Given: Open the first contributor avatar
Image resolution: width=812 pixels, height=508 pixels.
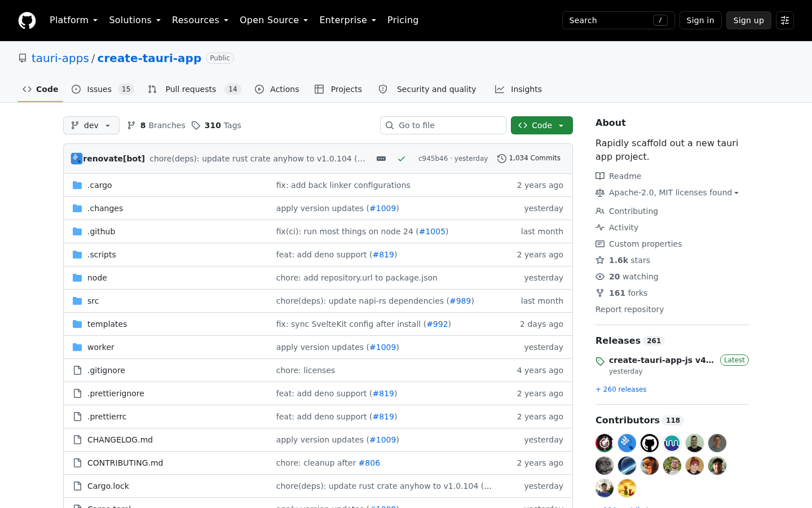Looking at the screenshot, I should coord(604,443).
